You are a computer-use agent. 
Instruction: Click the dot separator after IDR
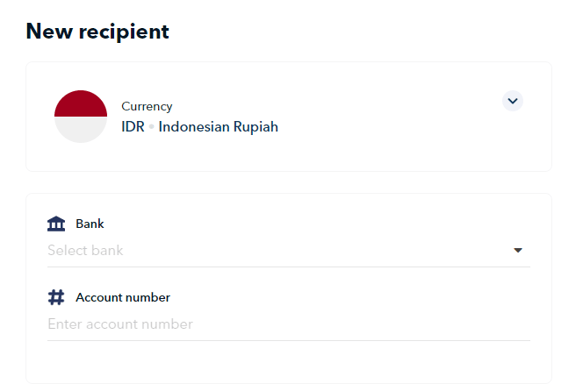151,127
